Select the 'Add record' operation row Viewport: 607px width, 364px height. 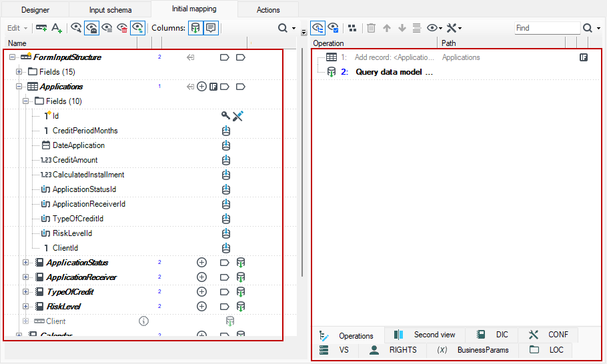[x=457, y=57]
